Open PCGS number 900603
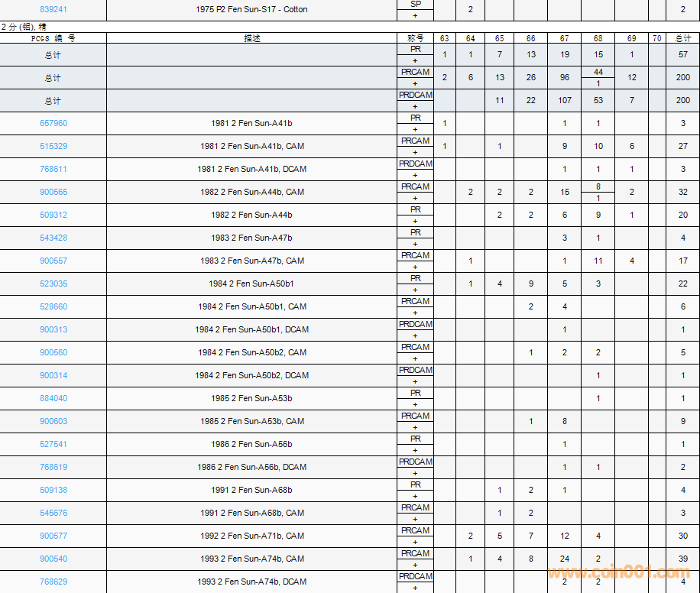 (53, 421)
